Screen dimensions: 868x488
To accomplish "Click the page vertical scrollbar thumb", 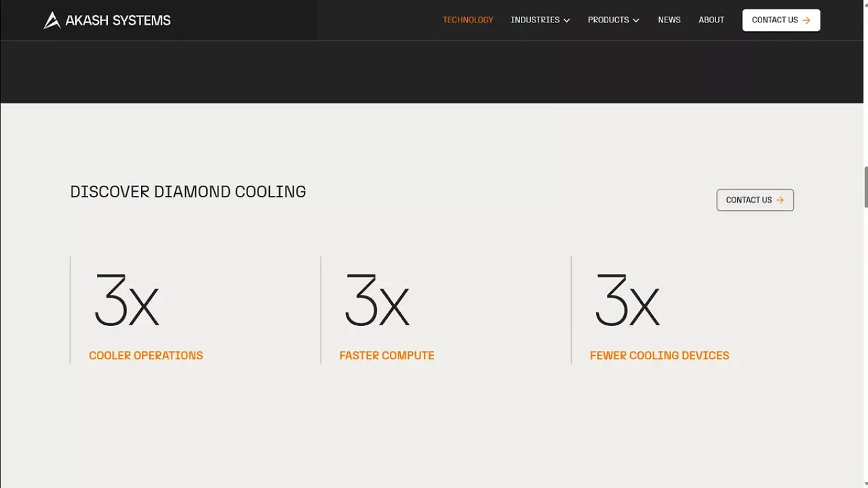I will tap(865, 187).
